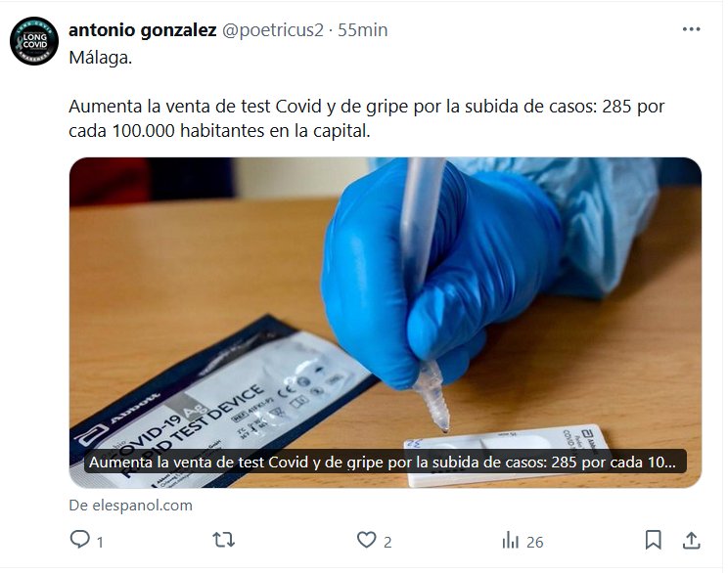This screenshot has width=728, height=573.
Task: Open Long Covid profile avatar
Action: pos(34,41)
